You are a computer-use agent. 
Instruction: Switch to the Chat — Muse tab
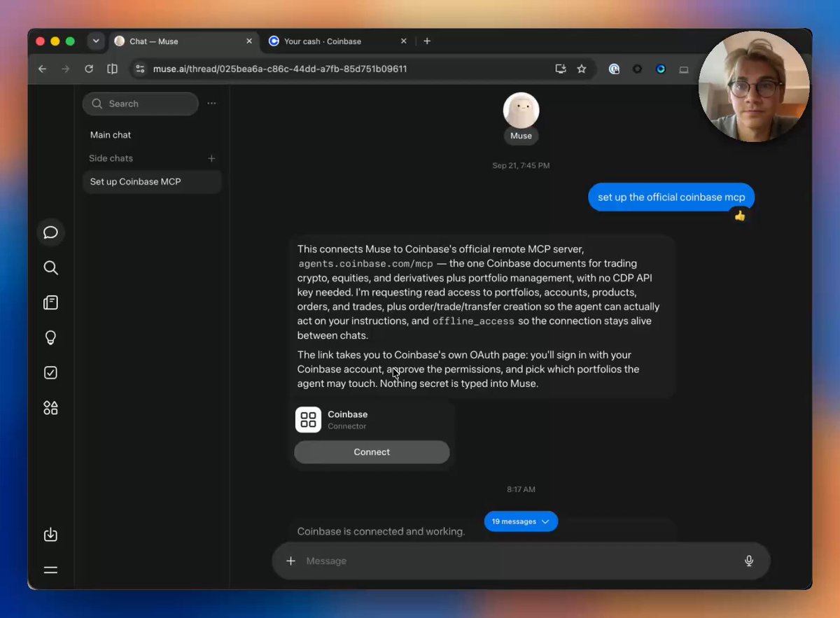coord(183,41)
